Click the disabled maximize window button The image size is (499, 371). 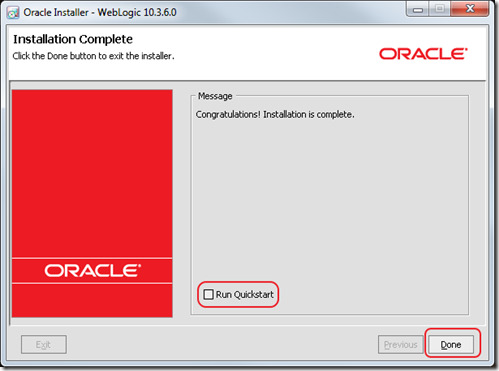click(440, 9)
